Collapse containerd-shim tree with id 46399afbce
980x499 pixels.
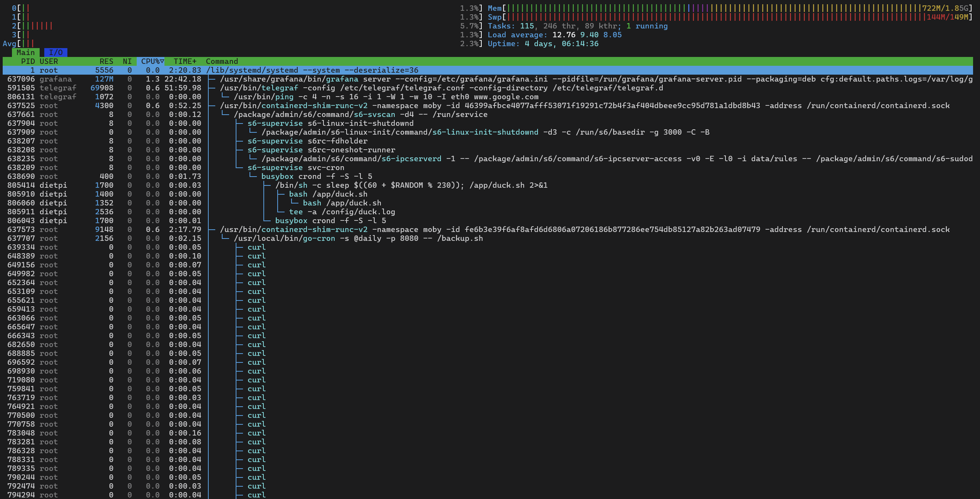tap(488, 105)
